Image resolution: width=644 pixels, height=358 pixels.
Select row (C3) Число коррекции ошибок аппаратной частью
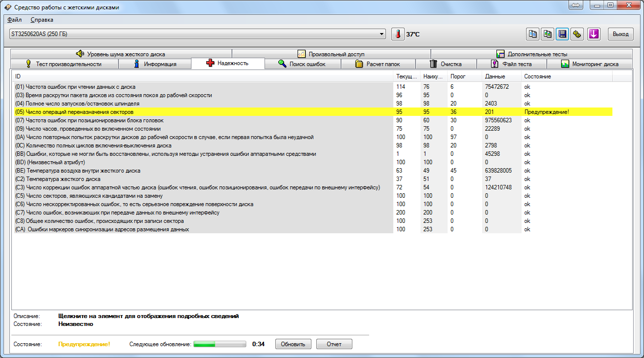pyautogui.click(x=312, y=187)
